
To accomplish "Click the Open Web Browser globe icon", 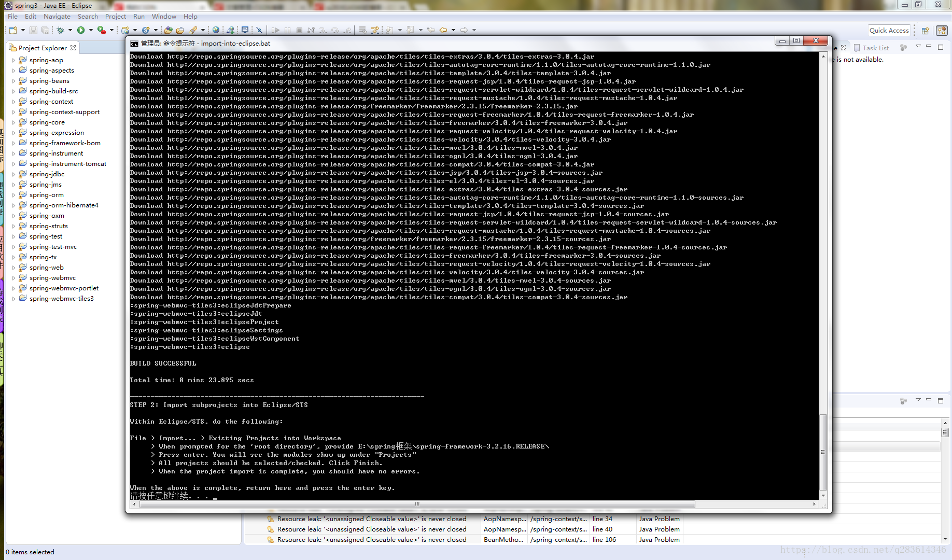I will (216, 30).
